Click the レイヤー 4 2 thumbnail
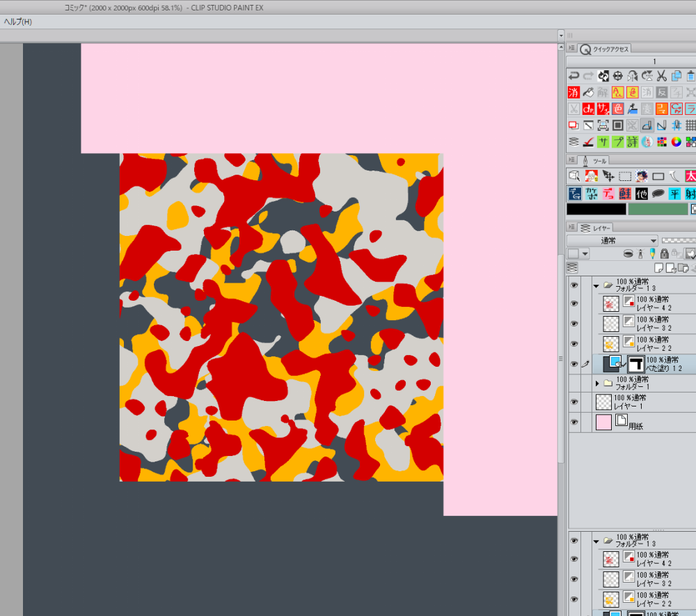 point(611,303)
